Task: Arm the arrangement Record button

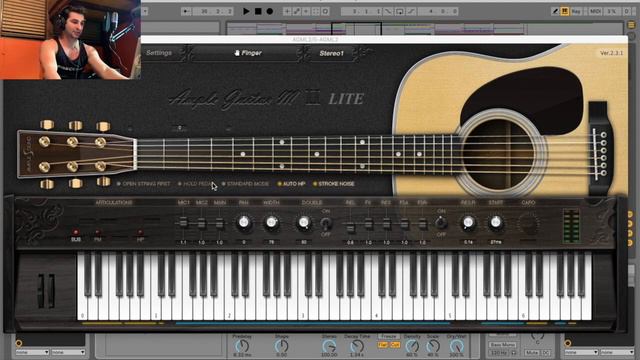Action: [270, 11]
